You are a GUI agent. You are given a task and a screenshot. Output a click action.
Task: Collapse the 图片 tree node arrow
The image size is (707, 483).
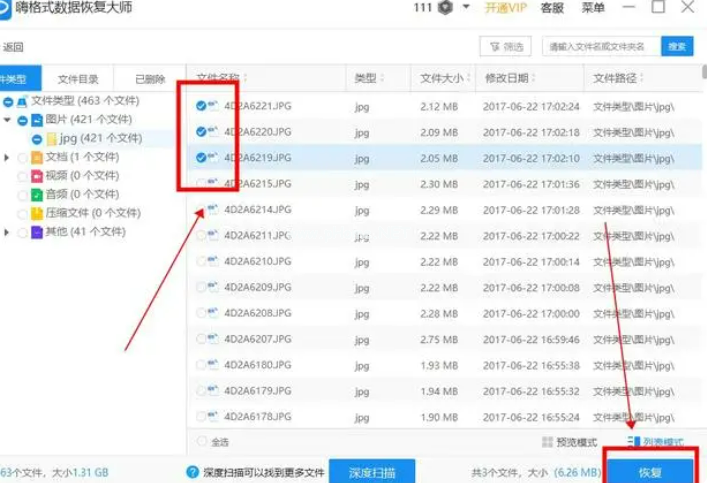click(x=8, y=120)
